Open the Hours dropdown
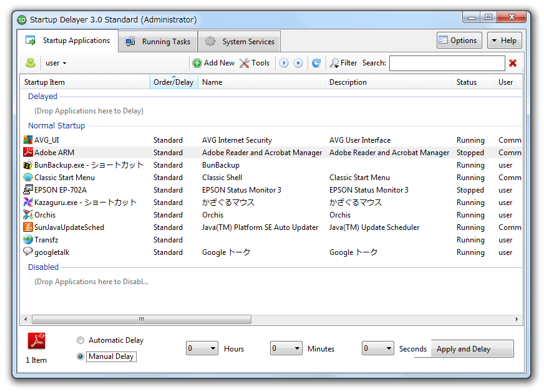 202,348
